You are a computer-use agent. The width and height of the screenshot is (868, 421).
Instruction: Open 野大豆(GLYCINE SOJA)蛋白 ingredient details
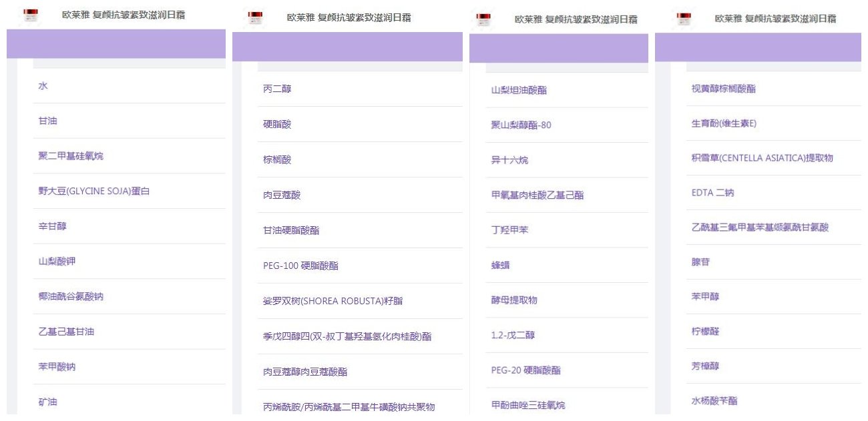pos(94,191)
